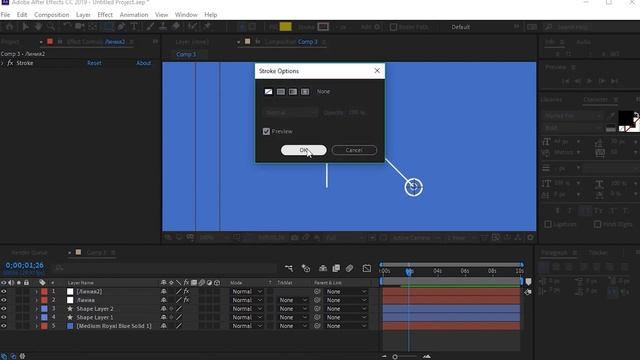Toggle shy switch for Shape Layer 1
This screenshot has width=640, height=360.
point(164,317)
